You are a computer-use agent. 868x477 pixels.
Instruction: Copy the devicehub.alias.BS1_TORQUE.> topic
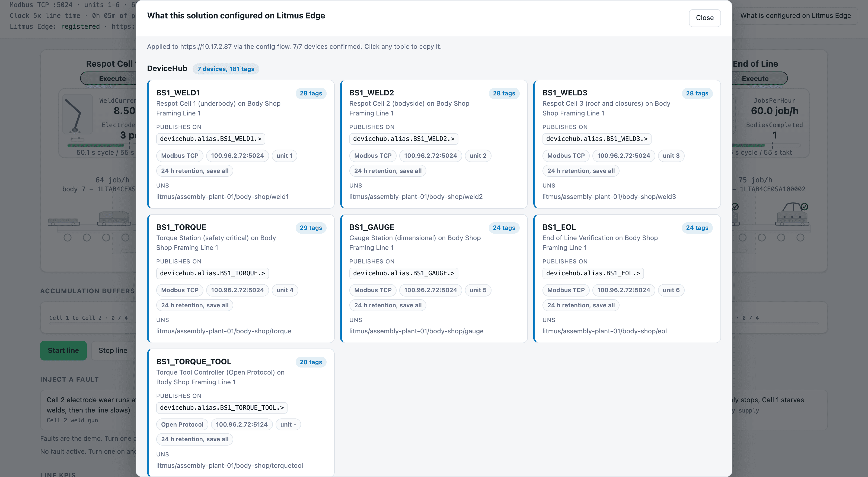tap(213, 273)
